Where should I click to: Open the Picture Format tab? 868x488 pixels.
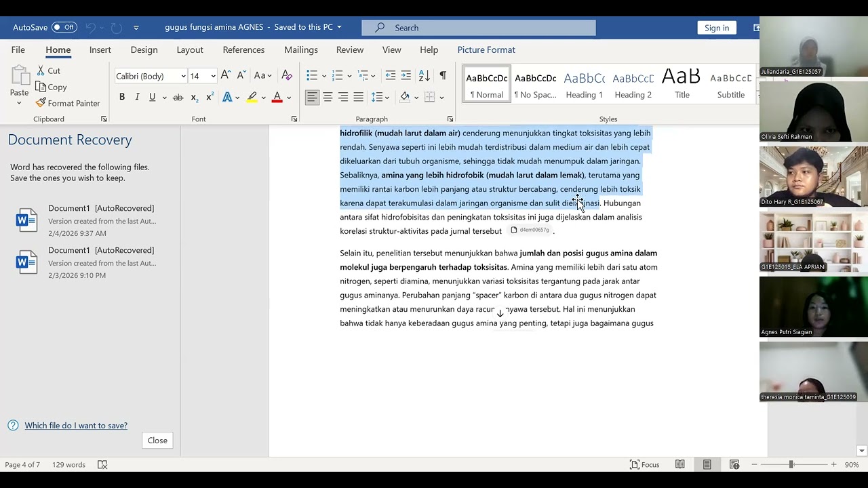(486, 49)
